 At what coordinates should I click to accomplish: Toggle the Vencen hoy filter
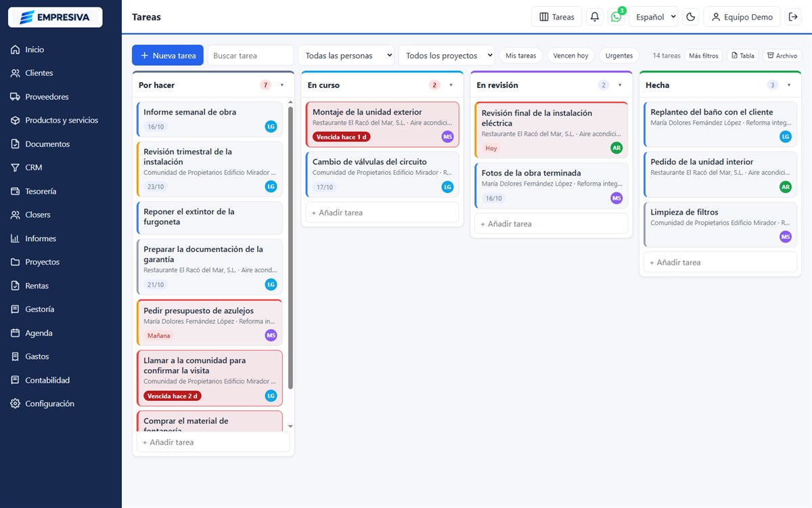[x=570, y=56]
